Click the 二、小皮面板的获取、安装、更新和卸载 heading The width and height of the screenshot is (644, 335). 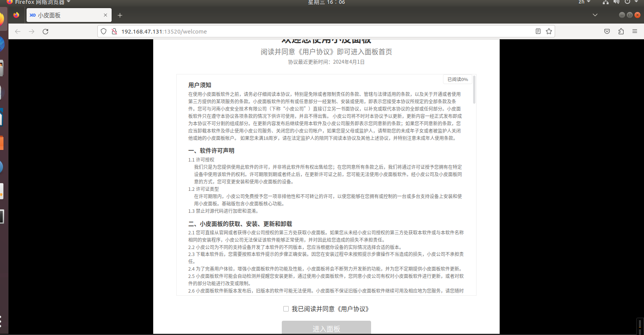click(240, 224)
